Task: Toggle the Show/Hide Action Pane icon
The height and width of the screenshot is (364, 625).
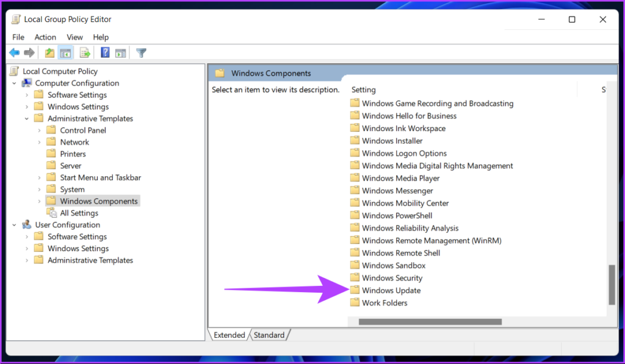Action: pos(120,53)
